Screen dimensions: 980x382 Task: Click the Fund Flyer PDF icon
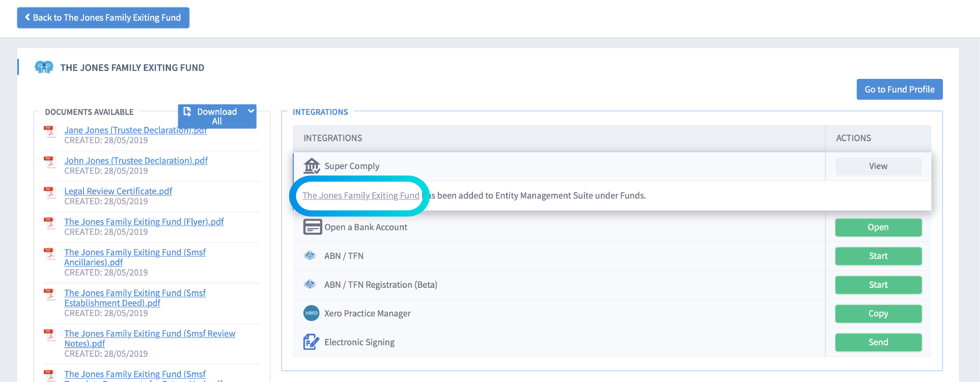pos(50,223)
